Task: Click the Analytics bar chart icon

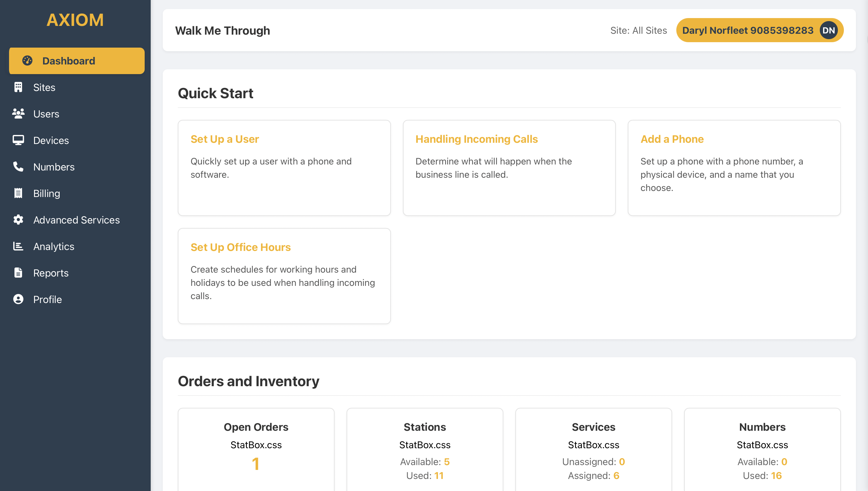Action: (18, 246)
